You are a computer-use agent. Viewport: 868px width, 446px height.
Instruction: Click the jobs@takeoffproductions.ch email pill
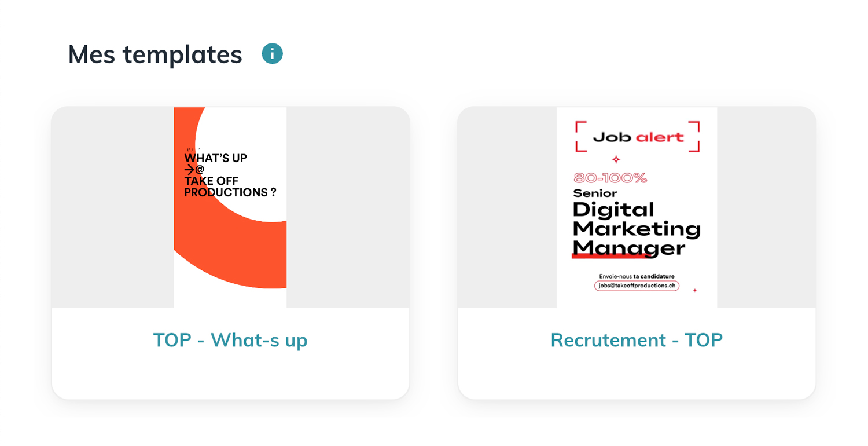[x=637, y=286]
